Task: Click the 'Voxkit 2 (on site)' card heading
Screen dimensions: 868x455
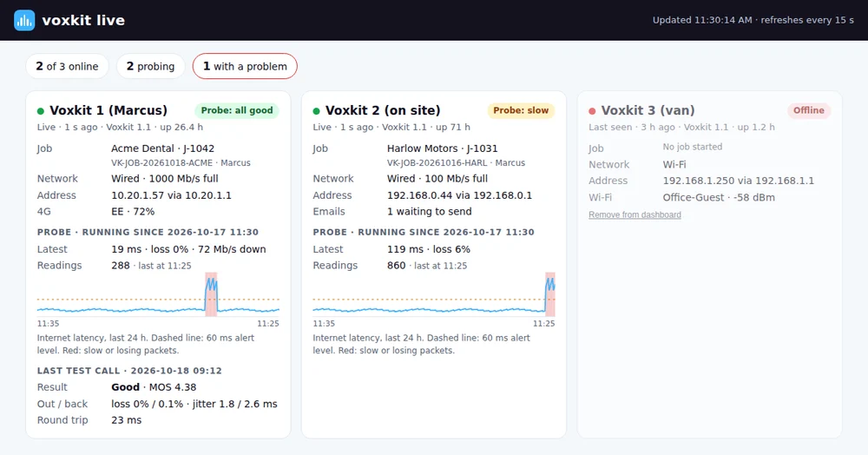Action: [x=383, y=110]
